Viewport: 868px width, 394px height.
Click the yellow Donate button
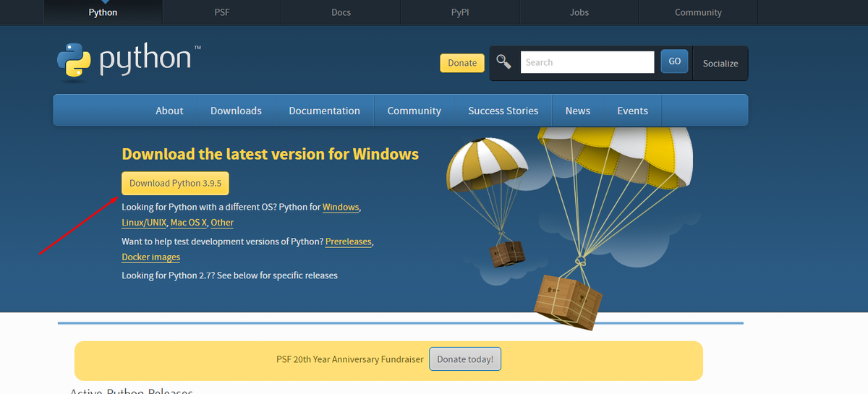coord(462,63)
